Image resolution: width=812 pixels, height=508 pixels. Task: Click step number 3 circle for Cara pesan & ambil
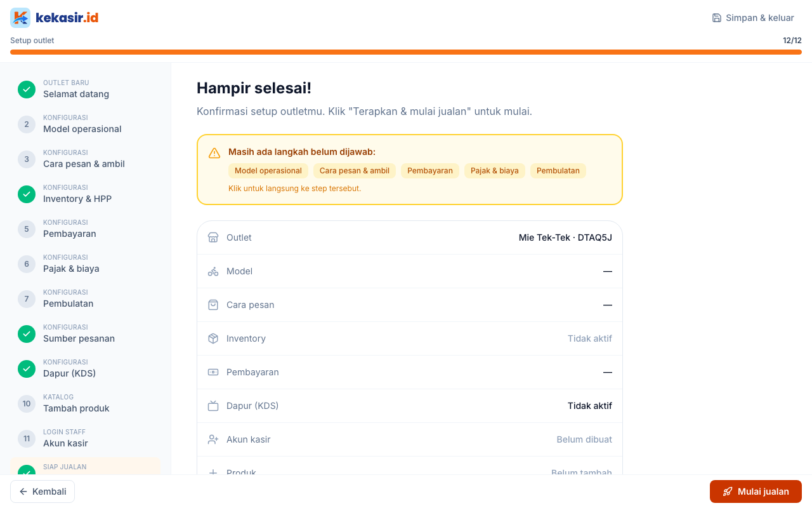click(x=27, y=159)
